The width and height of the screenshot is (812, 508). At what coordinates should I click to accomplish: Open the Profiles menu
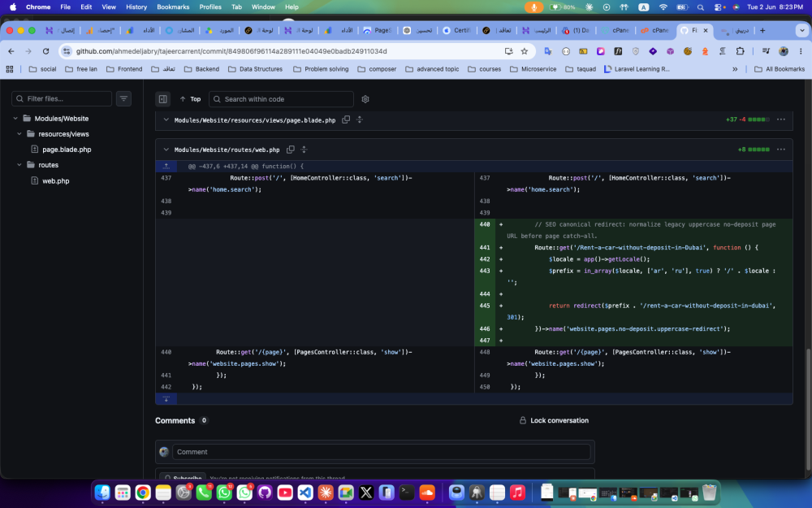click(210, 7)
